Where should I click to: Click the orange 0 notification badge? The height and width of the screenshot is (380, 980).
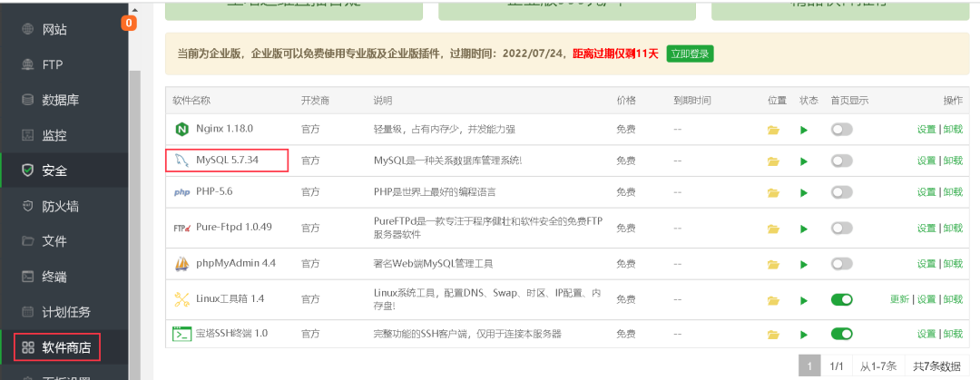(129, 23)
